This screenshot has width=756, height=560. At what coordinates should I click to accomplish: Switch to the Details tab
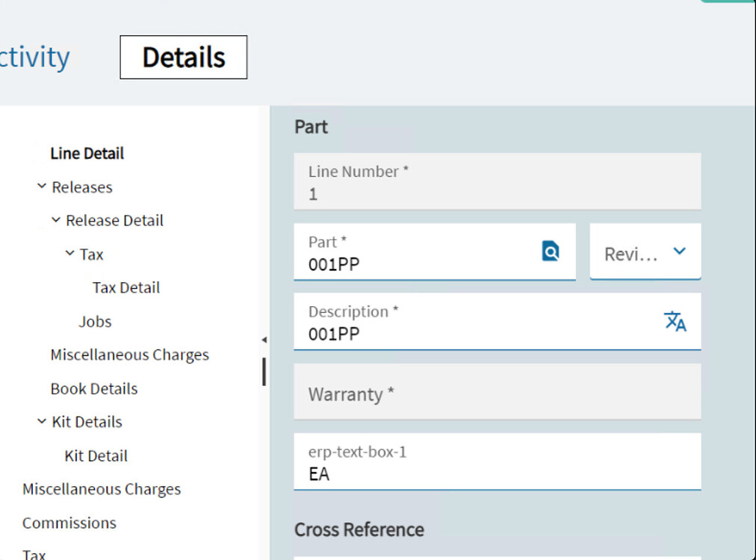(183, 57)
